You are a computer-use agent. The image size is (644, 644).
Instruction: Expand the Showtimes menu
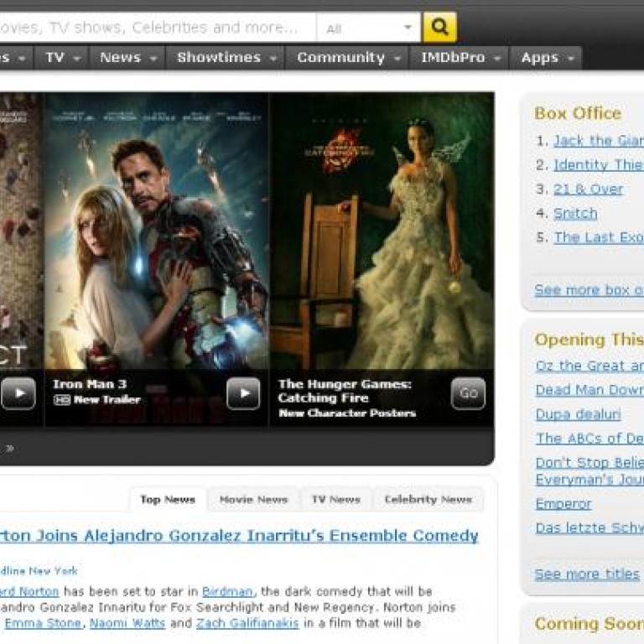(x=226, y=58)
